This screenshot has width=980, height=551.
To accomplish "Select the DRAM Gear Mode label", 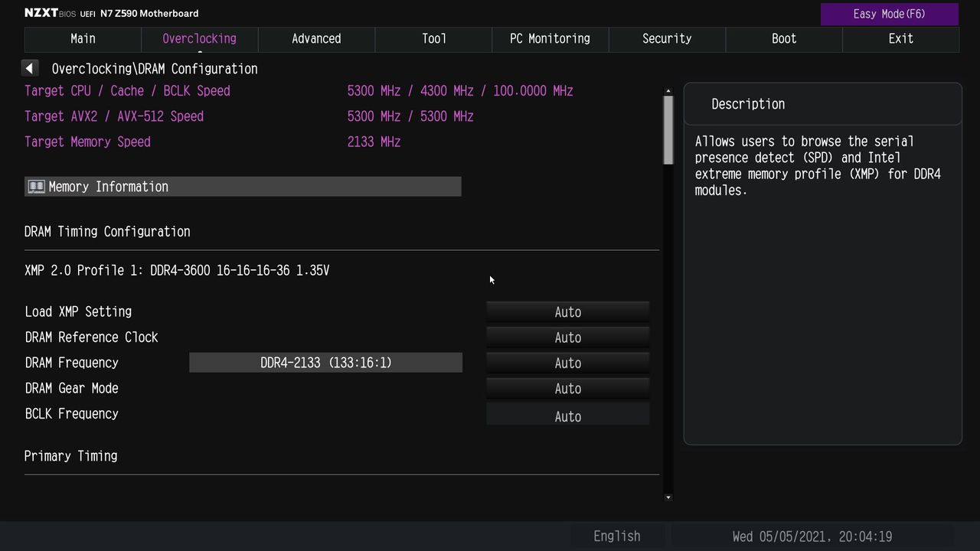I will pyautogui.click(x=71, y=388).
